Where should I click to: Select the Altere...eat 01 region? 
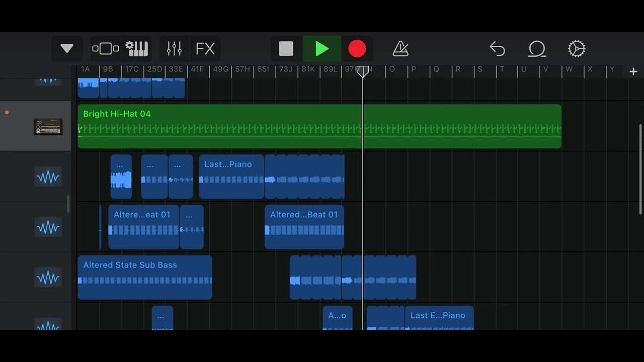(144, 227)
